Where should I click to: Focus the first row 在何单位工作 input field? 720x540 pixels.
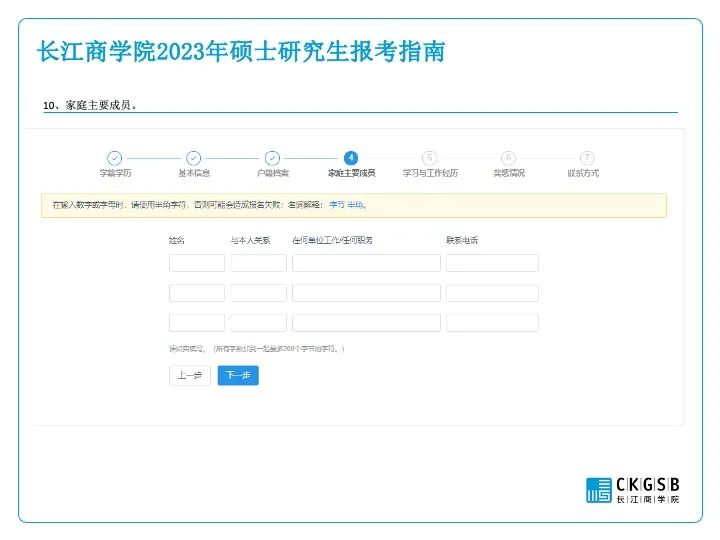[x=366, y=263]
